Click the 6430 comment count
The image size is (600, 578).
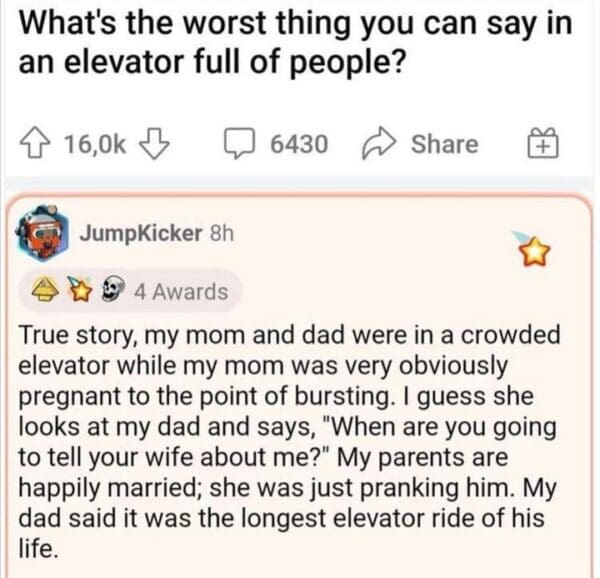coord(298,144)
